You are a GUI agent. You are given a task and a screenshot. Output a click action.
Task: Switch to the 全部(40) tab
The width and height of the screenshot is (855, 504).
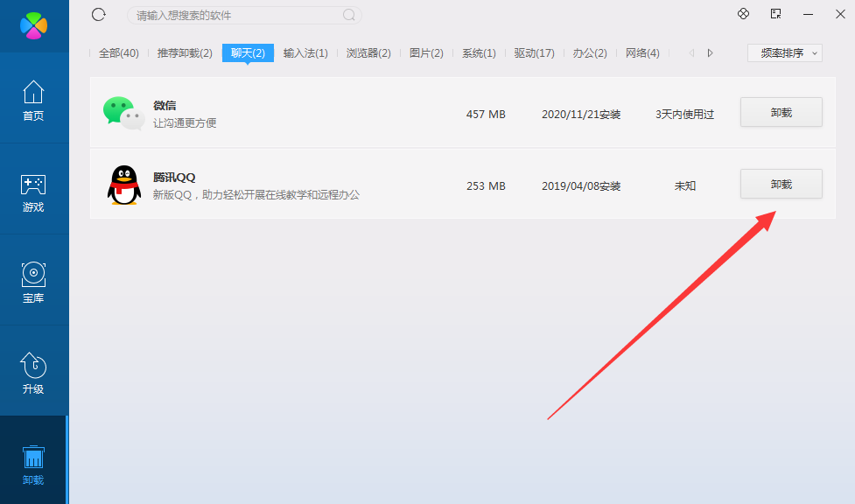pos(118,52)
